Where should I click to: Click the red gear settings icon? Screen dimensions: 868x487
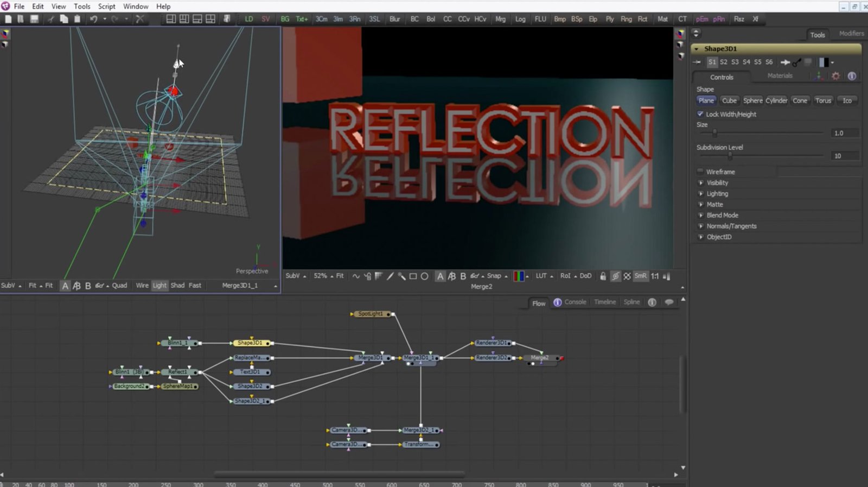tap(835, 76)
